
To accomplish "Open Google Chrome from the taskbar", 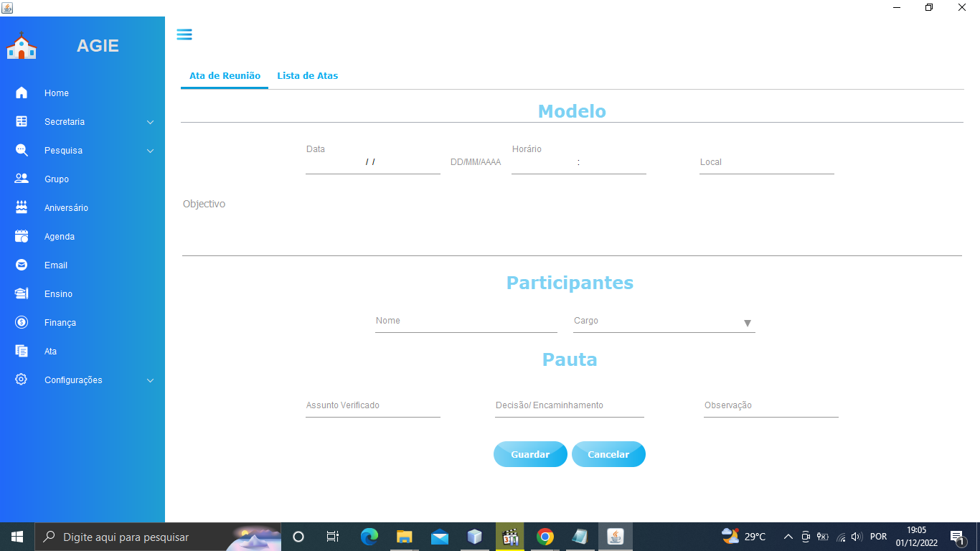I will (545, 536).
